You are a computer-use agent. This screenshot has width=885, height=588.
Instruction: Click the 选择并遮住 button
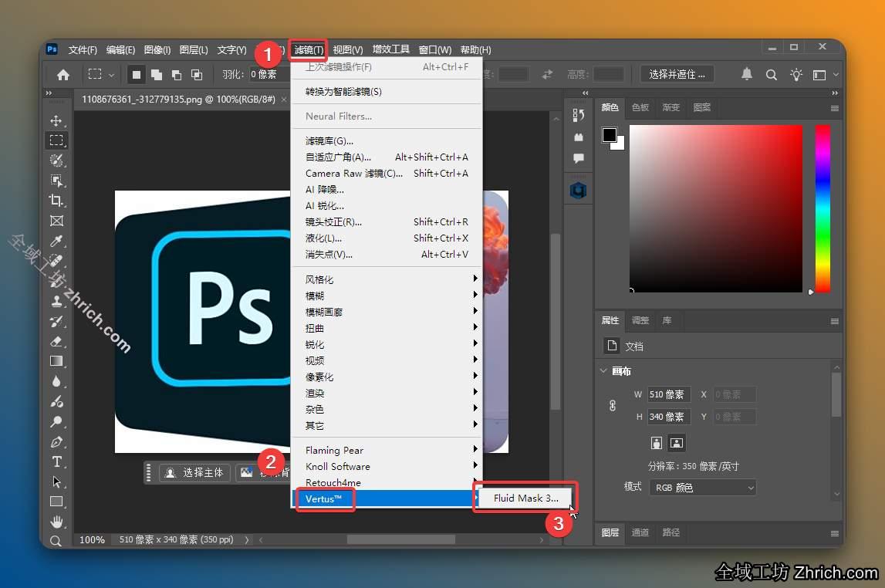click(x=677, y=75)
